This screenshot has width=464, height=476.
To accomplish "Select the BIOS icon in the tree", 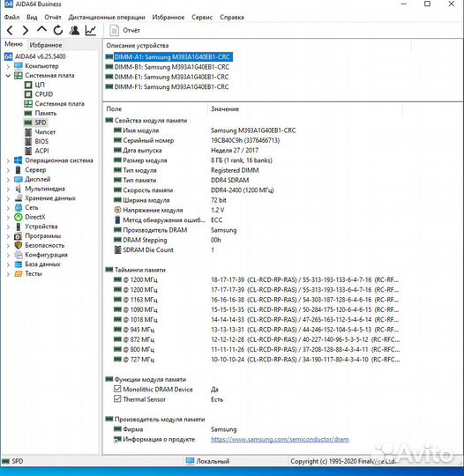I will [28, 141].
